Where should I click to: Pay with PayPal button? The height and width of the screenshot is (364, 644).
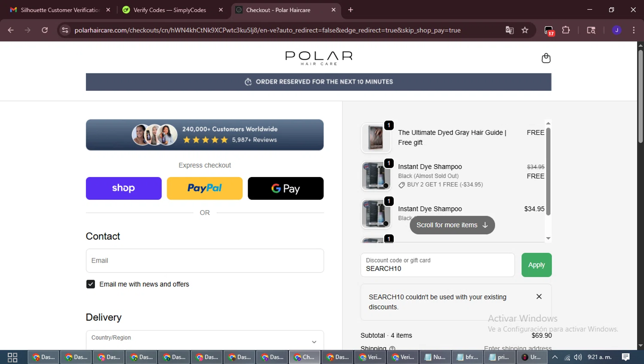pos(204,188)
